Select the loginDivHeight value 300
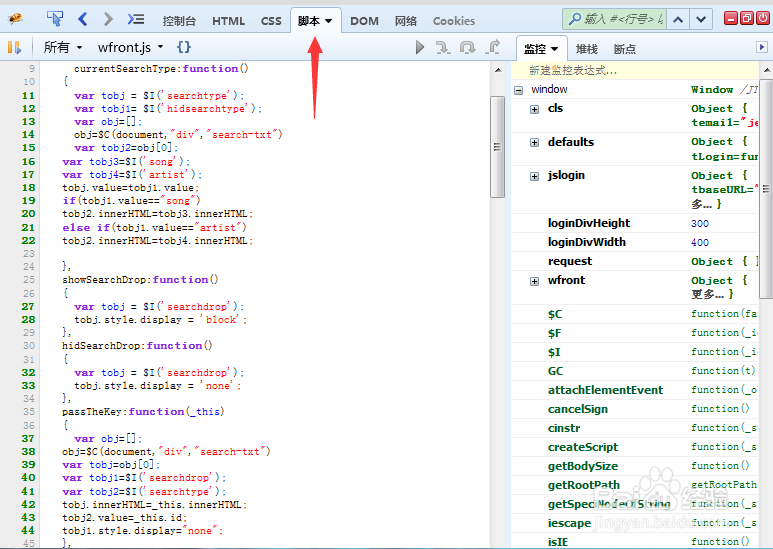The width and height of the screenshot is (773, 549). point(700,224)
